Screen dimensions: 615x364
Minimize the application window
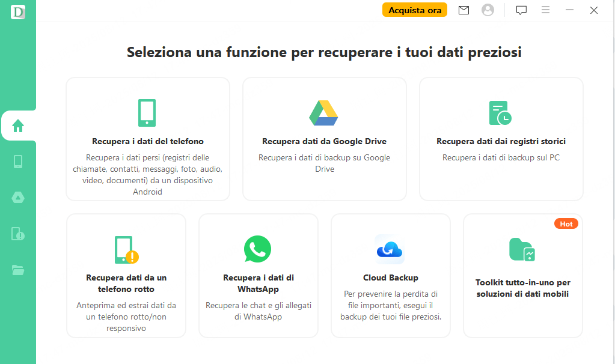569,10
